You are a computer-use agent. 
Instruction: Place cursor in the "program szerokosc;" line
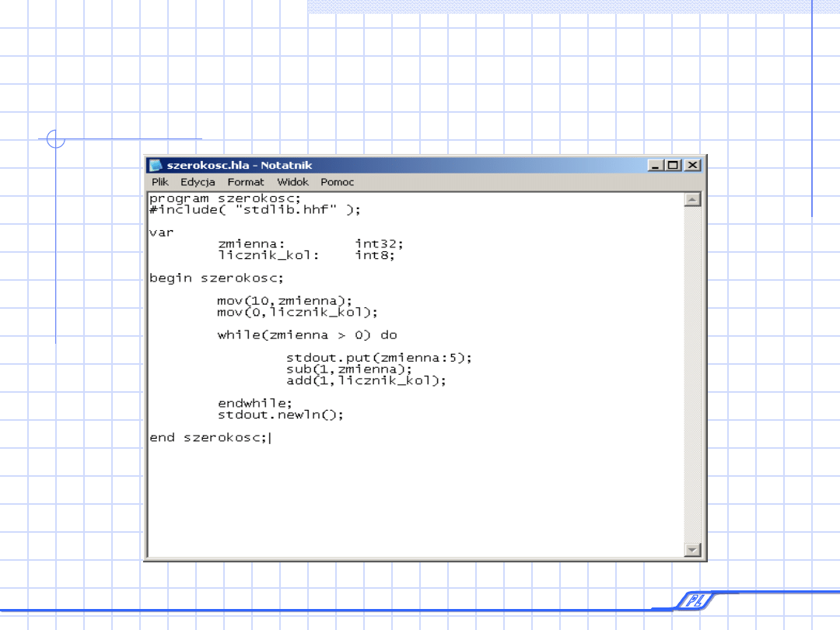tap(225, 198)
